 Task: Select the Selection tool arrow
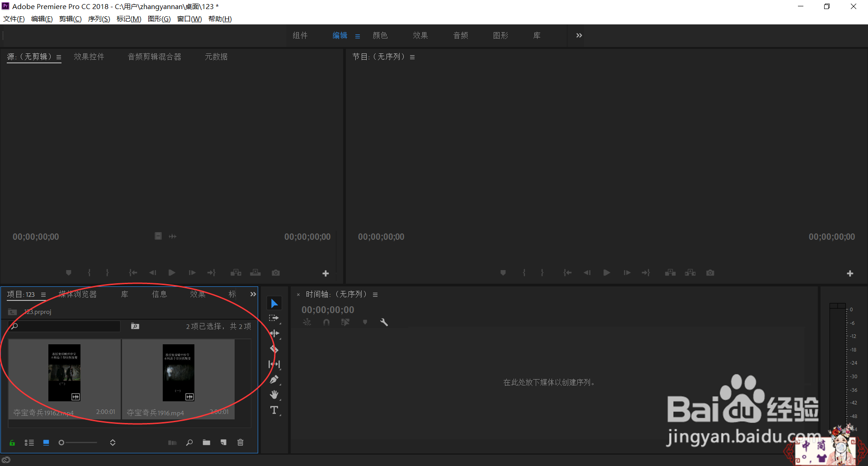tap(274, 303)
